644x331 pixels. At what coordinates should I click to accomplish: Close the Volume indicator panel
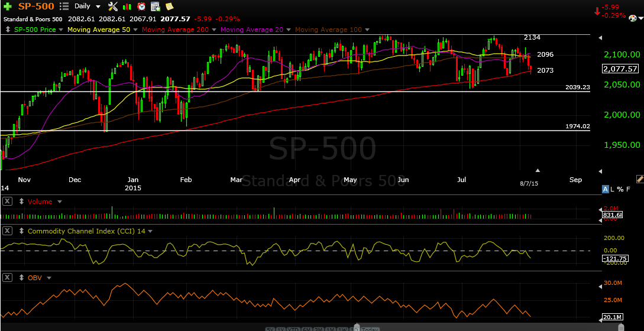point(8,202)
